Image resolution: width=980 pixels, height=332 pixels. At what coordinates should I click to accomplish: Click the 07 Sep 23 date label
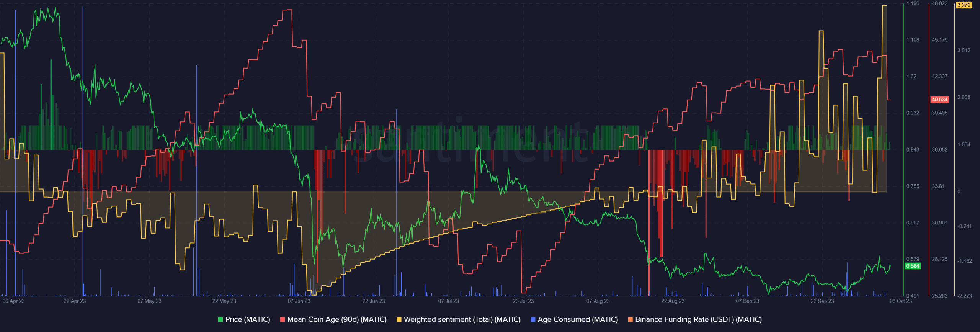pyautogui.click(x=747, y=301)
